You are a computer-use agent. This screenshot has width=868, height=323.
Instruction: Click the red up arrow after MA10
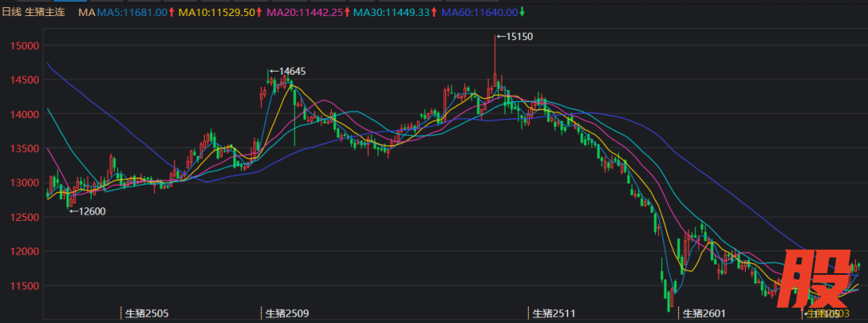[260, 12]
